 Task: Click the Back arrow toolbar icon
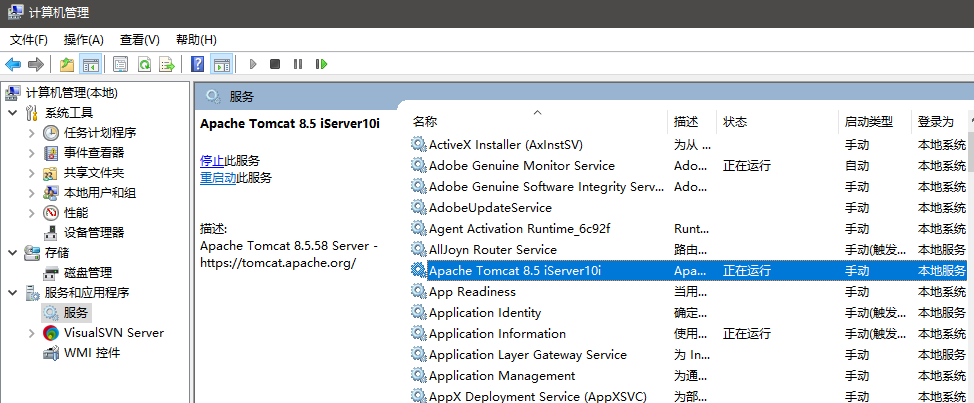[x=13, y=64]
